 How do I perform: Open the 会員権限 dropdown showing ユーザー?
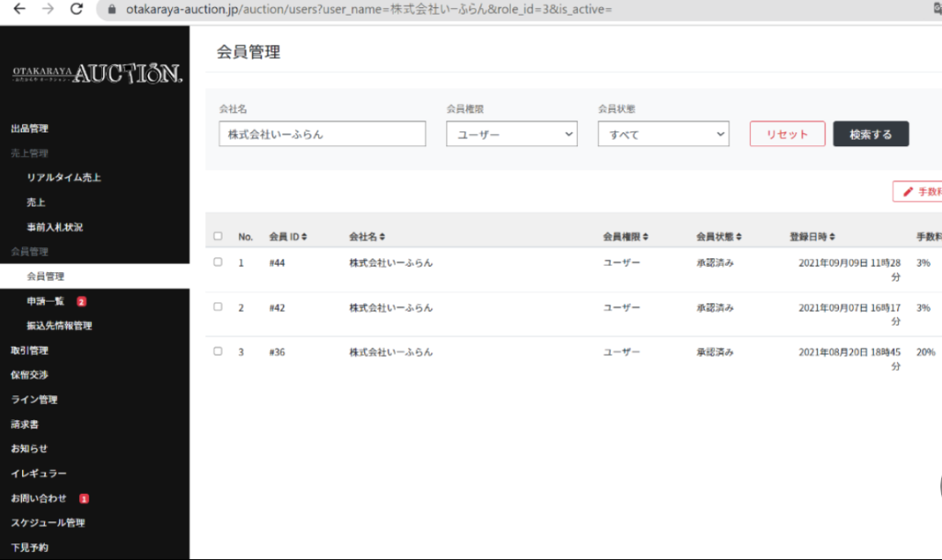pyautogui.click(x=511, y=134)
